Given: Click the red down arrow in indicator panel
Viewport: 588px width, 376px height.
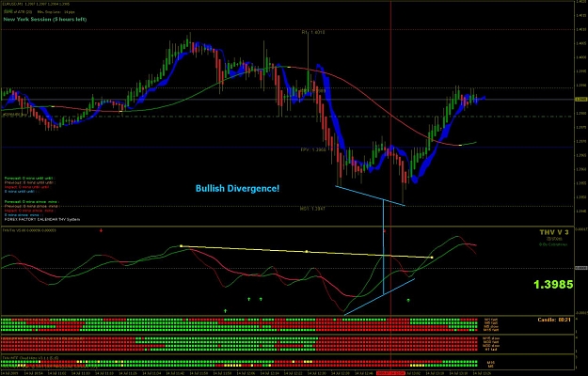Looking at the screenshot, I should [x=101, y=230].
